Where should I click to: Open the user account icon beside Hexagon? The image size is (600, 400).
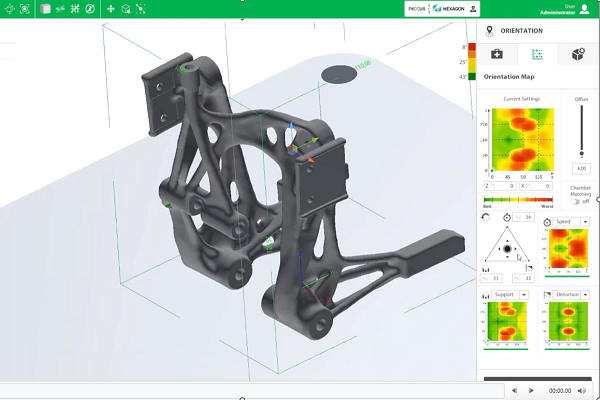pos(473,9)
